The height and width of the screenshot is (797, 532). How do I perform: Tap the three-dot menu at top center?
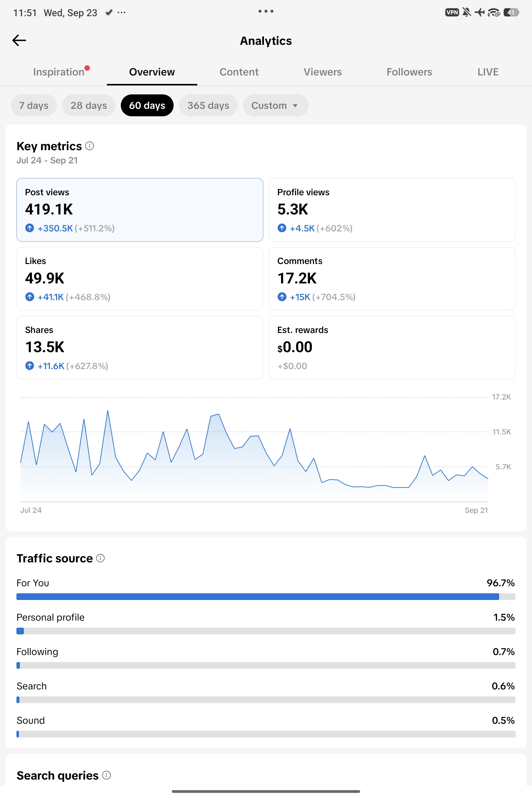(266, 11)
